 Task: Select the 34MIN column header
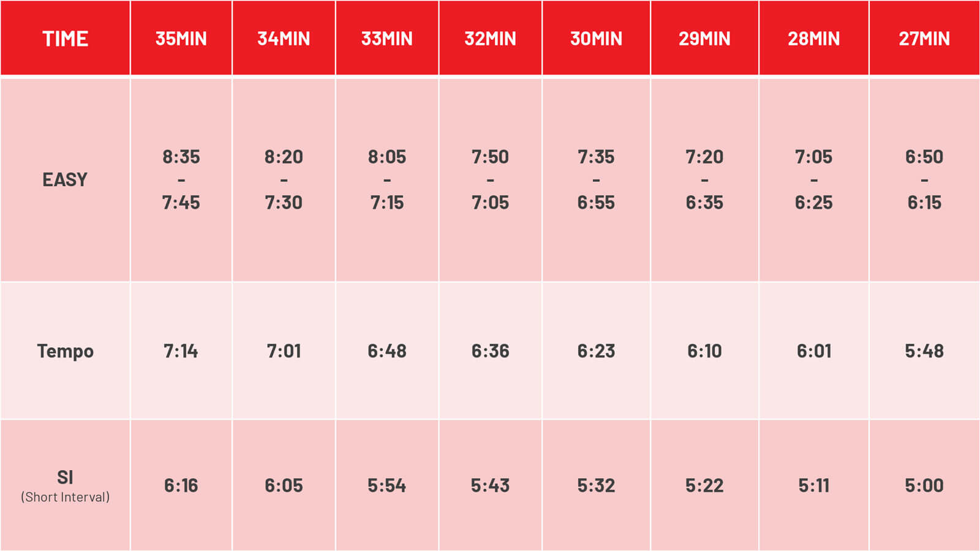pyautogui.click(x=284, y=38)
